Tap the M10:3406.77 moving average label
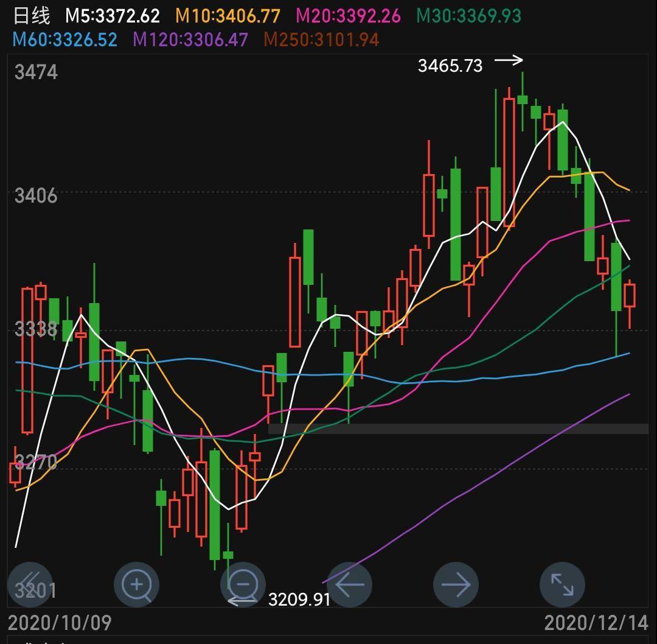657x644 pixels. pyautogui.click(x=228, y=16)
